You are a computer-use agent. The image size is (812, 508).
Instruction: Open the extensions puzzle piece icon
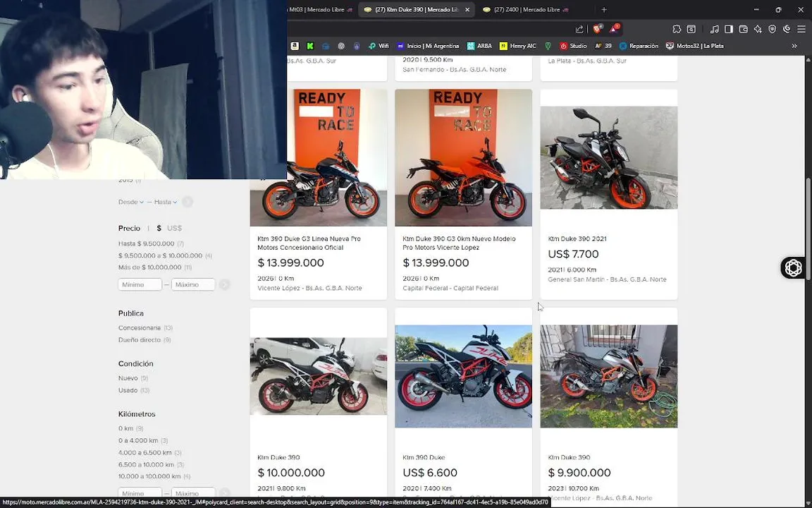(x=677, y=29)
